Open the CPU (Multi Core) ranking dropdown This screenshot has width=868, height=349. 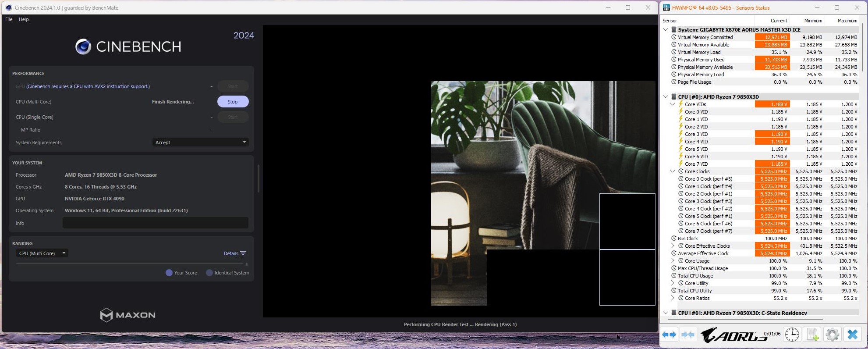pyautogui.click(x=42, y=253)
